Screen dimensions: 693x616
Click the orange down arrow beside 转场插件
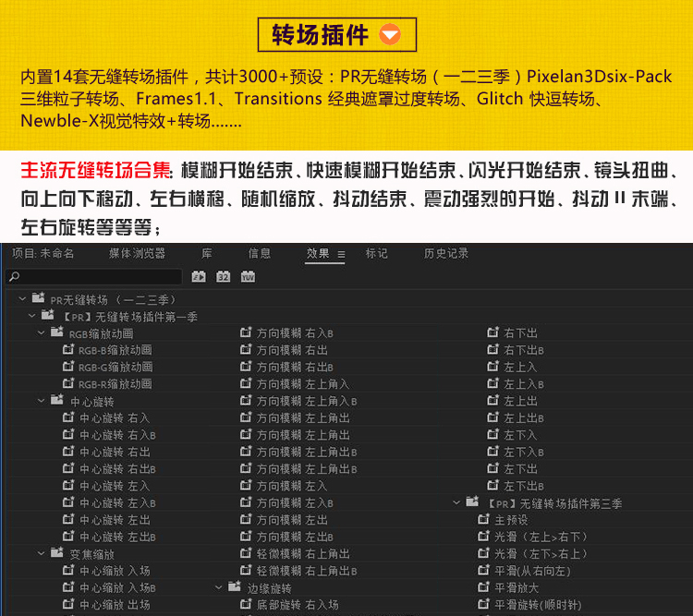tap(390, 34)
